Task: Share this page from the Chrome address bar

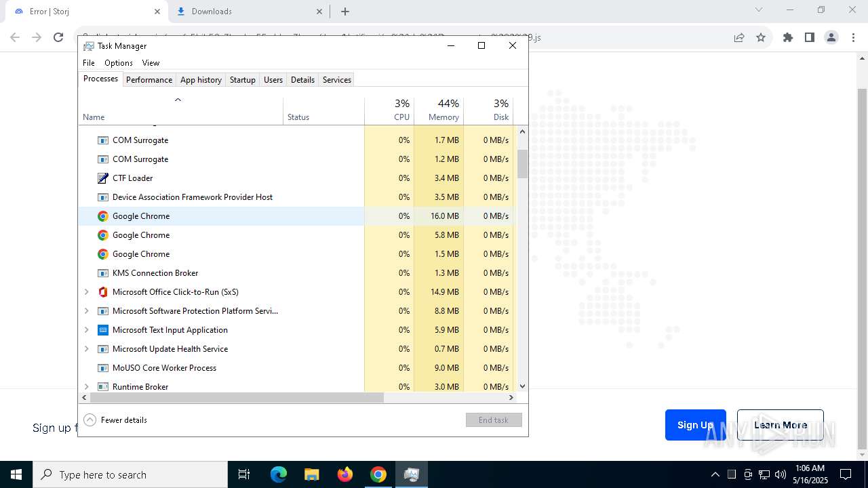Action: tap(739, 37)
